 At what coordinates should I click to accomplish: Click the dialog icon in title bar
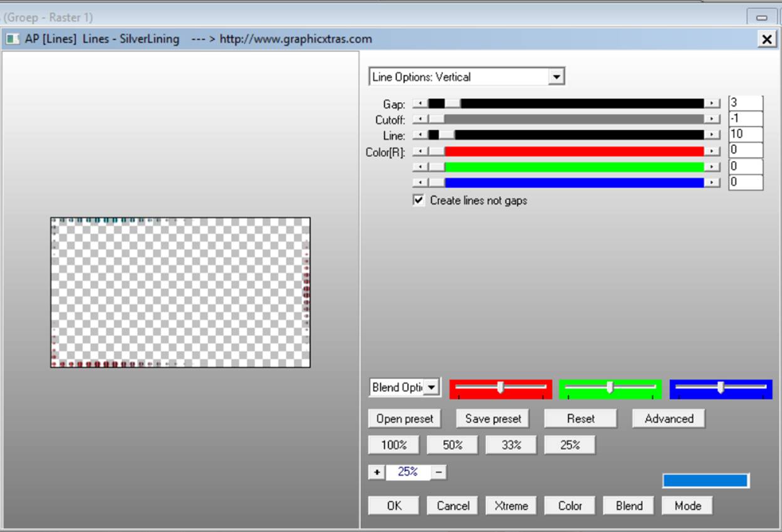pos(13,39)
